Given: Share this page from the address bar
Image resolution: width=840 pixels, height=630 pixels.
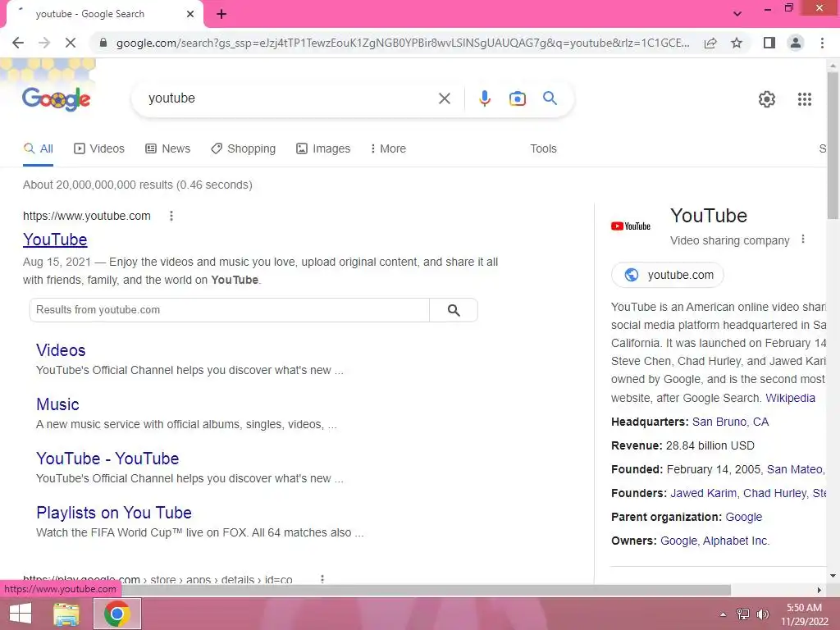Looking at the screenshot, I should [710, 43].
